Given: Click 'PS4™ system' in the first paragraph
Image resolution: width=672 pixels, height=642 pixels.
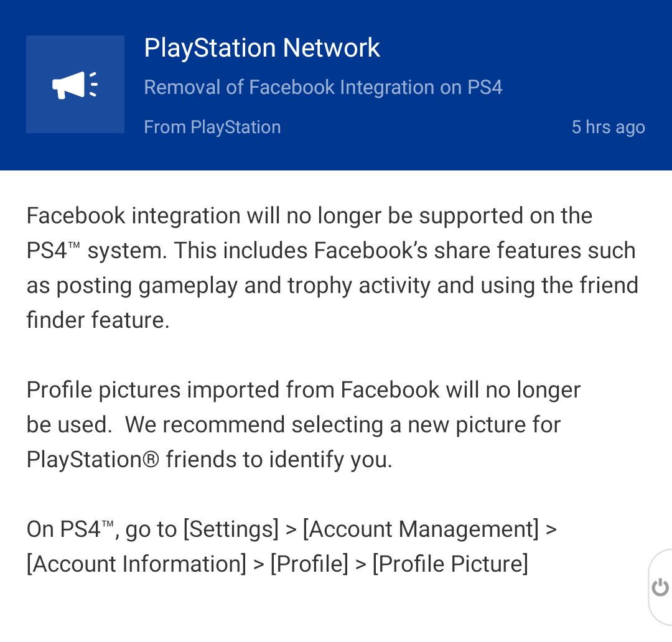Looking at the screenshot, I should (x=95, y=250).
